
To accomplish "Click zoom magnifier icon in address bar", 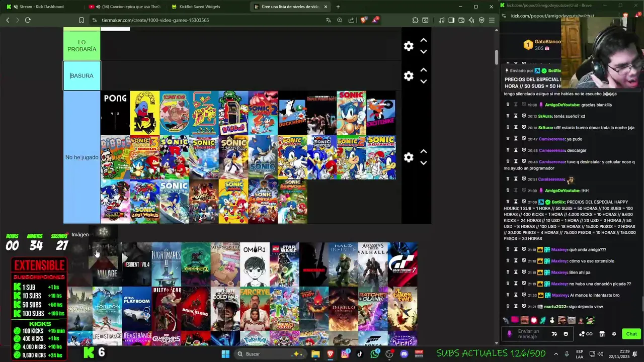I will coord(340,20).
